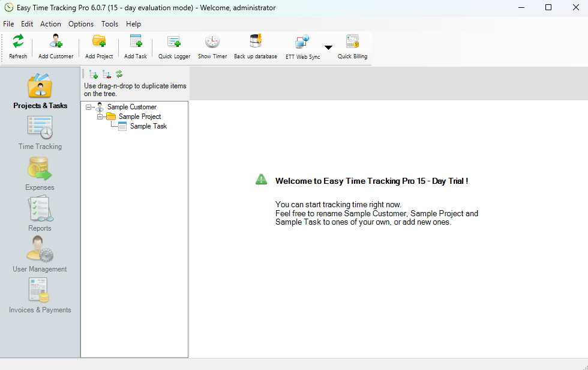Screen dimensions: 588x370
Task: Click the Sample Task sheet icon
Action: pyautogui.click(x=122, y=127)
